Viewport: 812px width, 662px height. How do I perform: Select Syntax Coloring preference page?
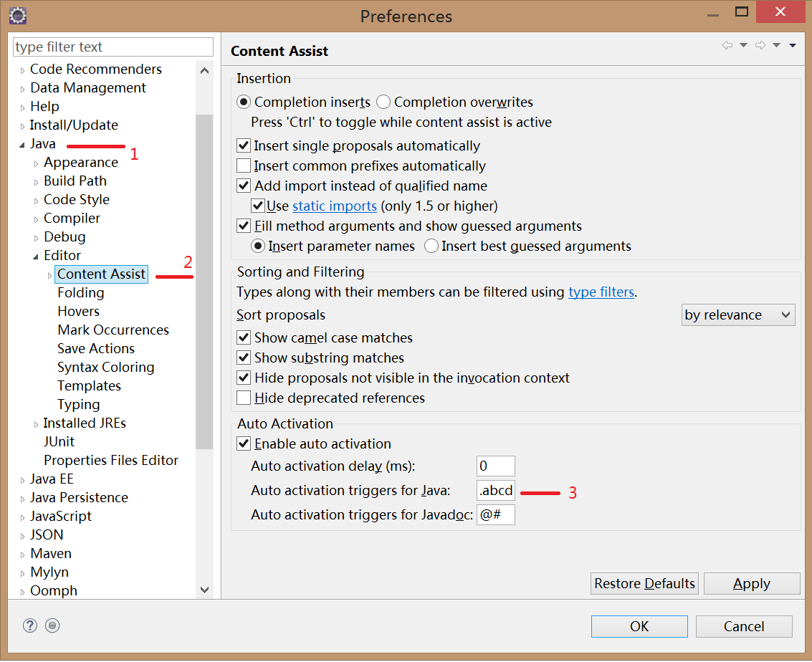click(x=105, y=368)
